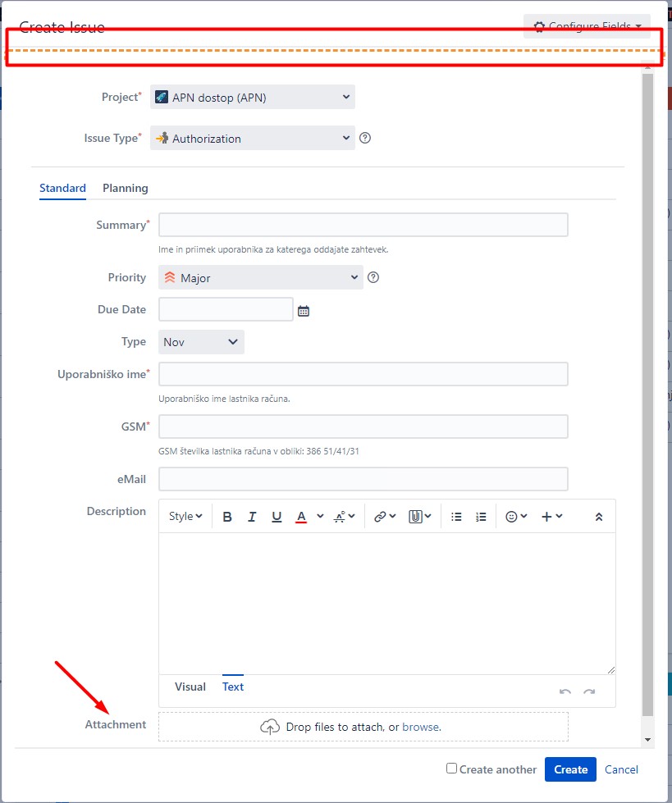Click the Create button

[570, 769]
